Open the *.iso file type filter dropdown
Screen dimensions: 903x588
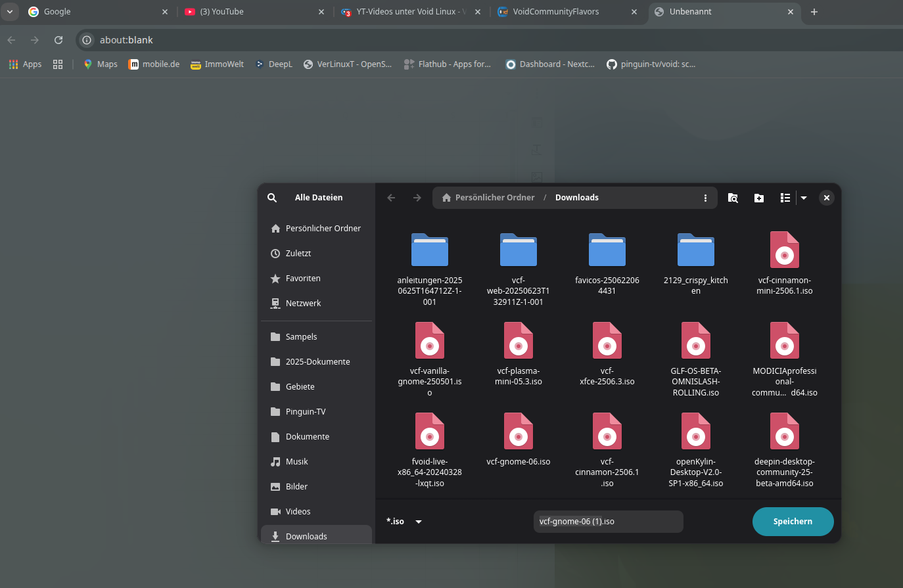pos(404,522)
